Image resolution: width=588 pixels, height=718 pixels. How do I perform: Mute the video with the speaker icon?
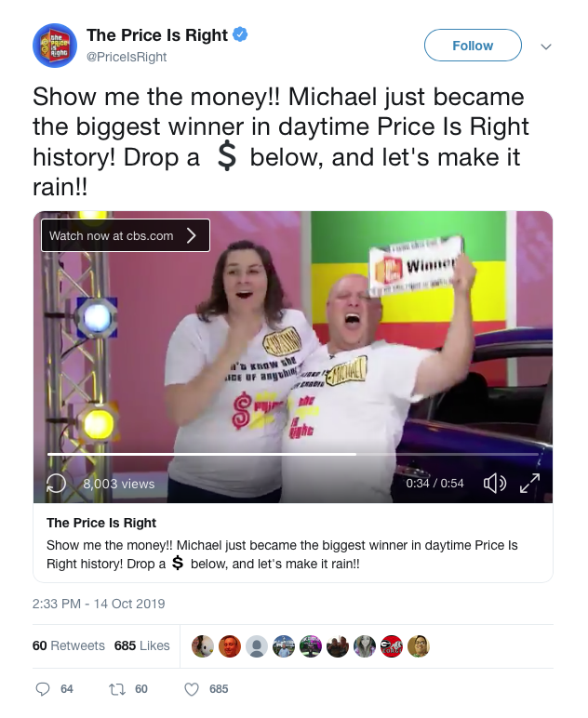point(495,483)
